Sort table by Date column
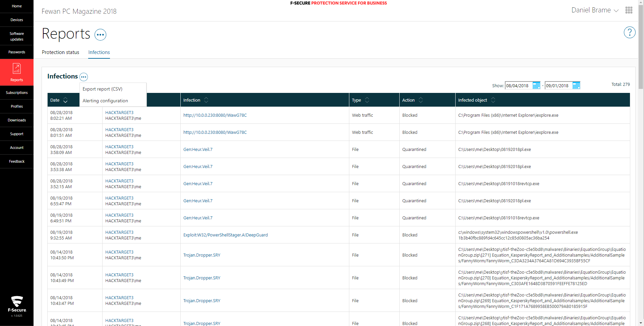 click(65, 100)
